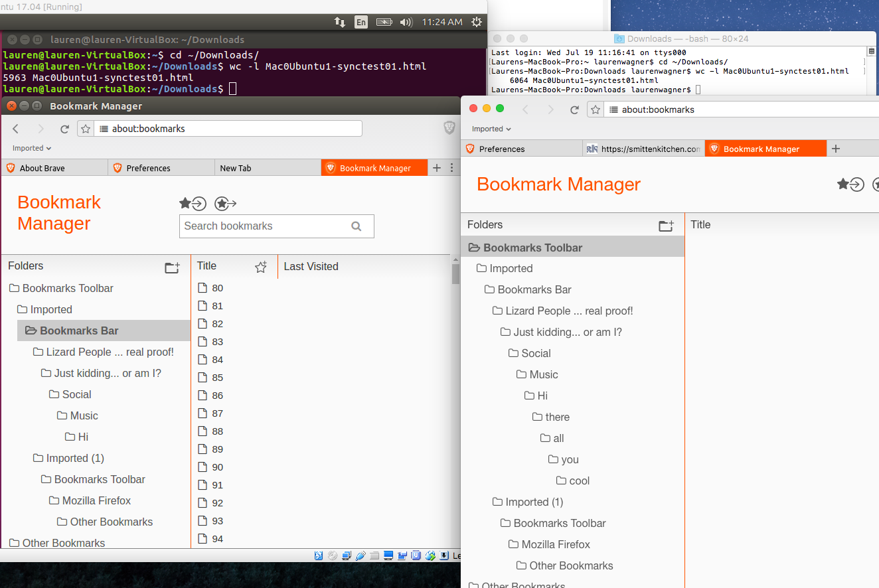Image resolution: width=879 pixels, height=588 pixels.
Task: Click the bookmark star in the Ubuntu address bar
Action: [x=86, y=129]
